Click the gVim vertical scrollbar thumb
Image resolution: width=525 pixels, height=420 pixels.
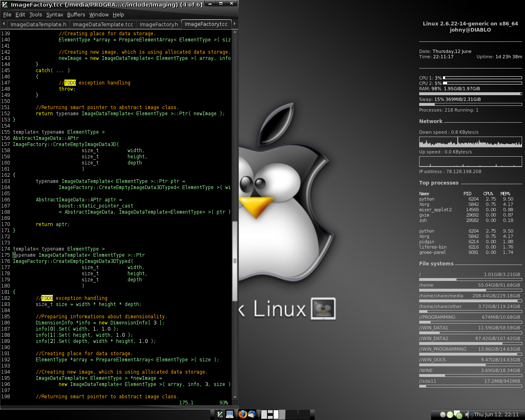point(235,261)
